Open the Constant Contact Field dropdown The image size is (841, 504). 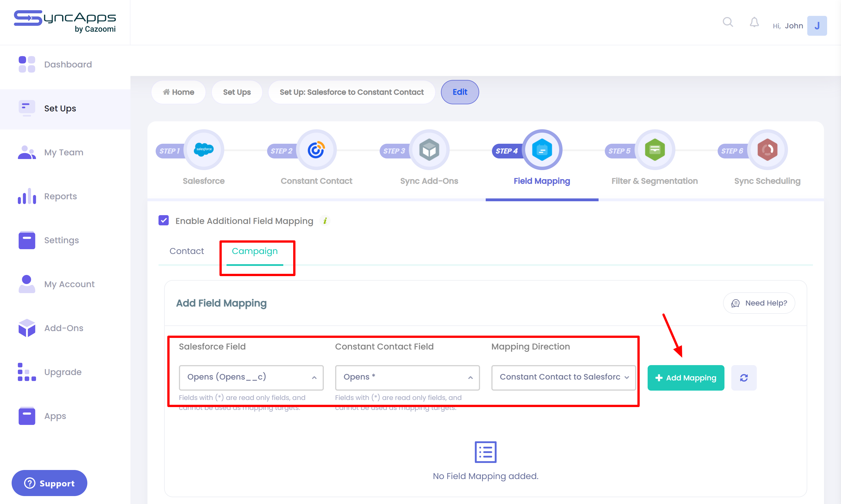pyautogui.click(x=407, y=378)
